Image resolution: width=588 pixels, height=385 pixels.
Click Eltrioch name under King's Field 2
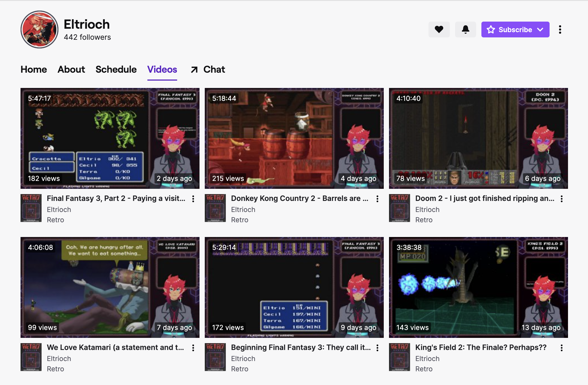[427, 359]
